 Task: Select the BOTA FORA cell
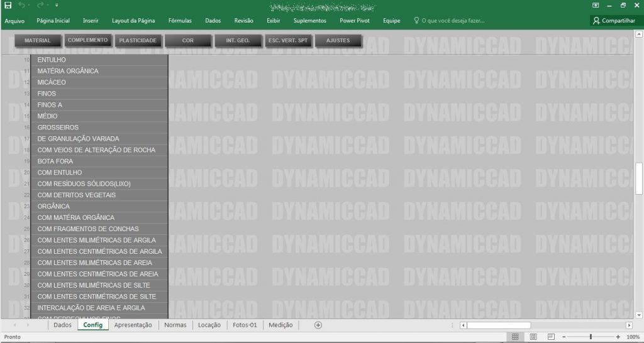coord(99,161)
